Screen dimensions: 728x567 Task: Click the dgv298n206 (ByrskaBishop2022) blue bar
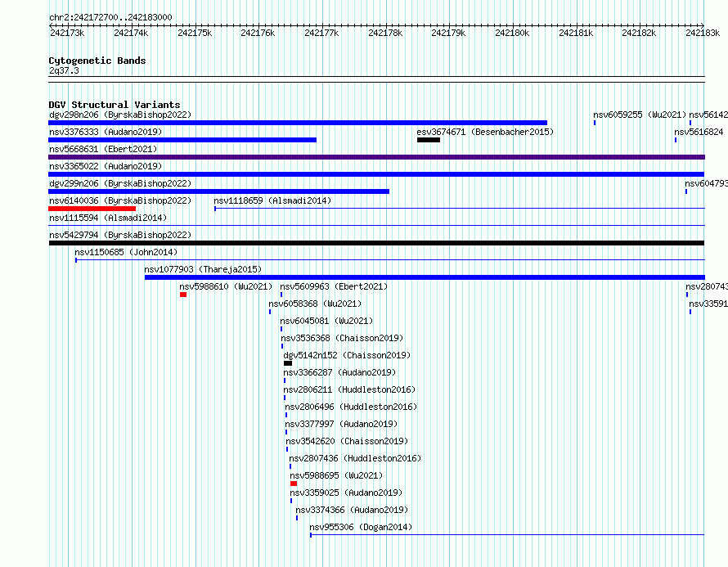point(298,123)
